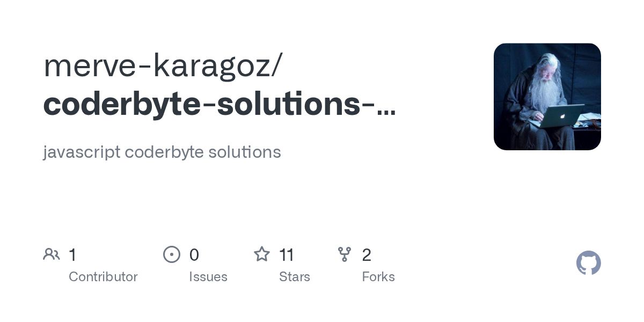Select the Apple logo on the wizard's laptop
The width and height of the screenshot is (644, 322).
[x=563, y=114]
